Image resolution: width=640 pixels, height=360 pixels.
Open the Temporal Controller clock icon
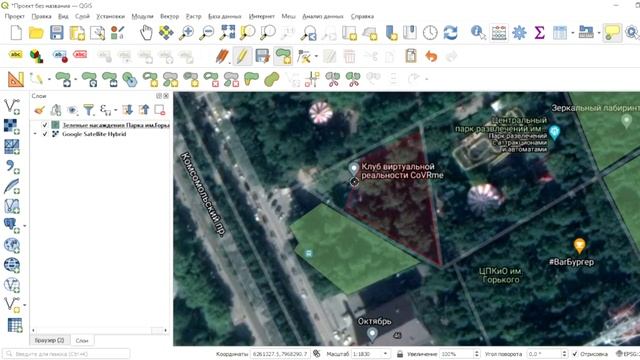click(430, 33)
